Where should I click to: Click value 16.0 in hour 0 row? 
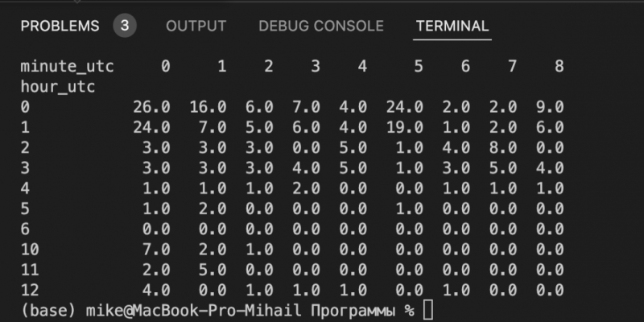pos(208,107)
